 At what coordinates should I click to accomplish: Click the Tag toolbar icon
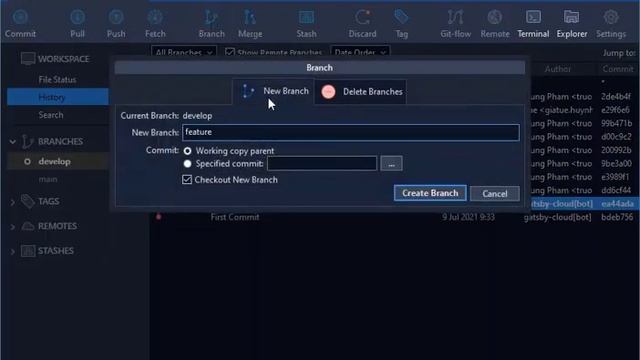coord(401,17)
